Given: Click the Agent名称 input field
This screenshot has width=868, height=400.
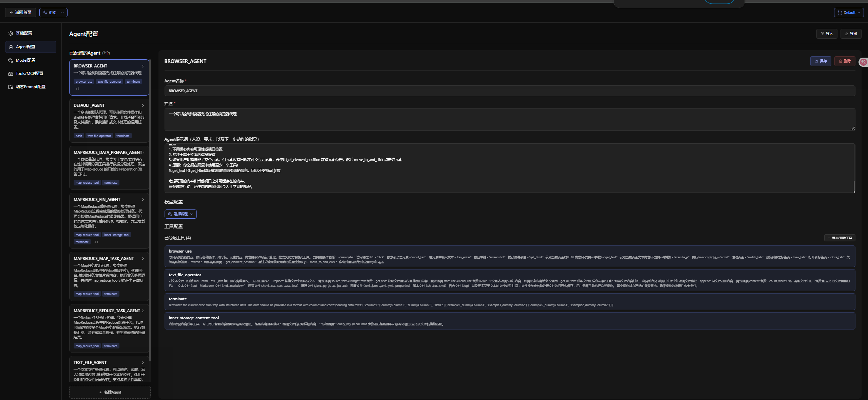Looking at the screenshot, I should pyautogui.click(x=509, y=91).
